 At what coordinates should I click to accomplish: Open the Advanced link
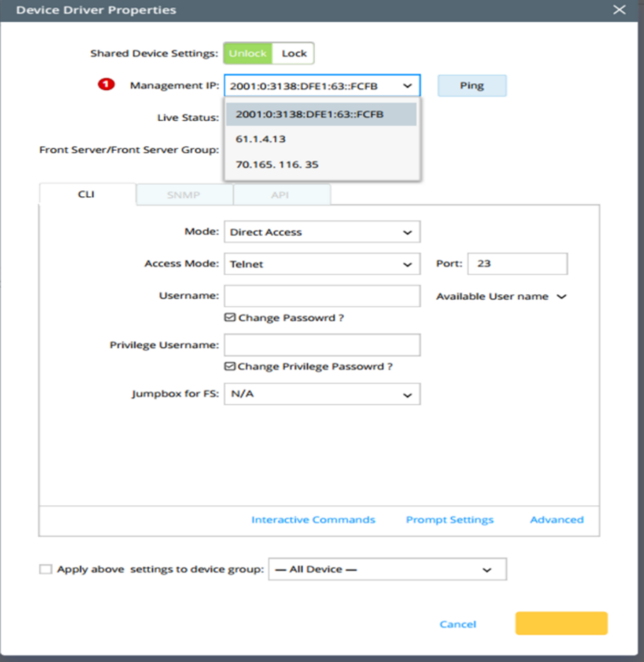coord(557,520)
